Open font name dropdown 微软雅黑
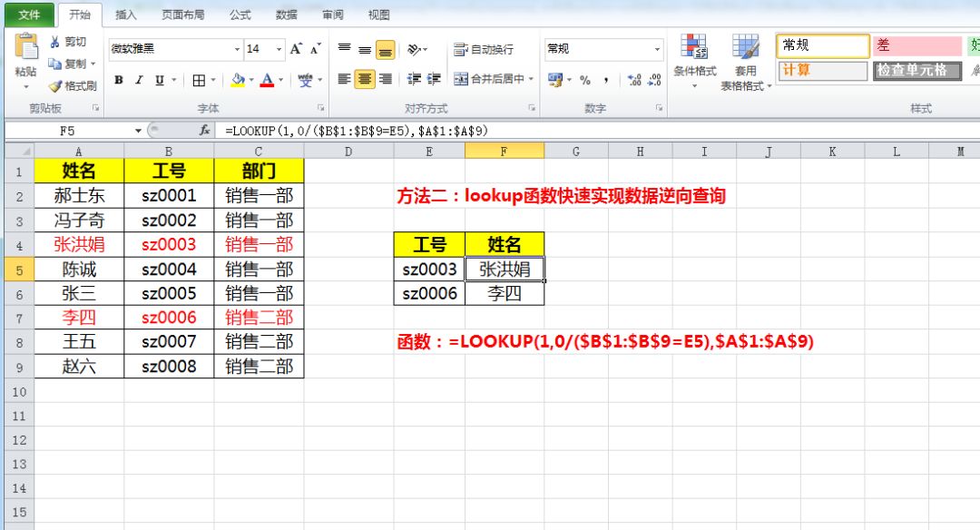 [x=237, y=49]
